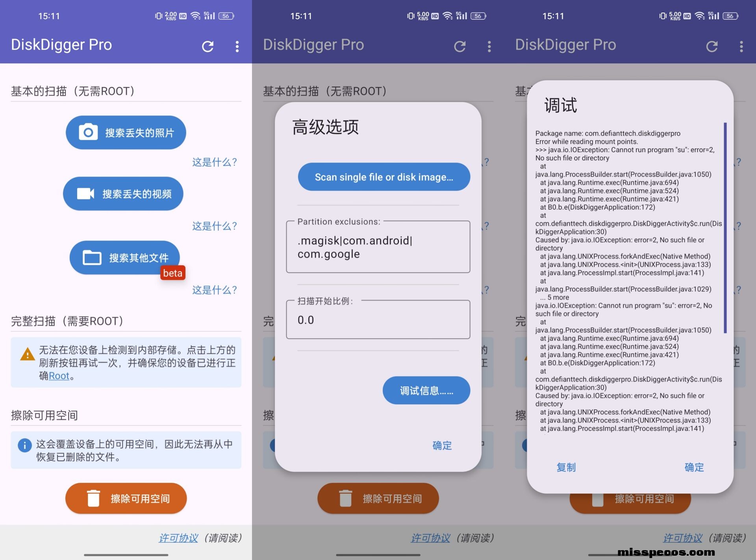Tap 擦除可用空间 label on middle screen
Image resolution: width=756 pixels, height=560 pixels.
[392, 499]
